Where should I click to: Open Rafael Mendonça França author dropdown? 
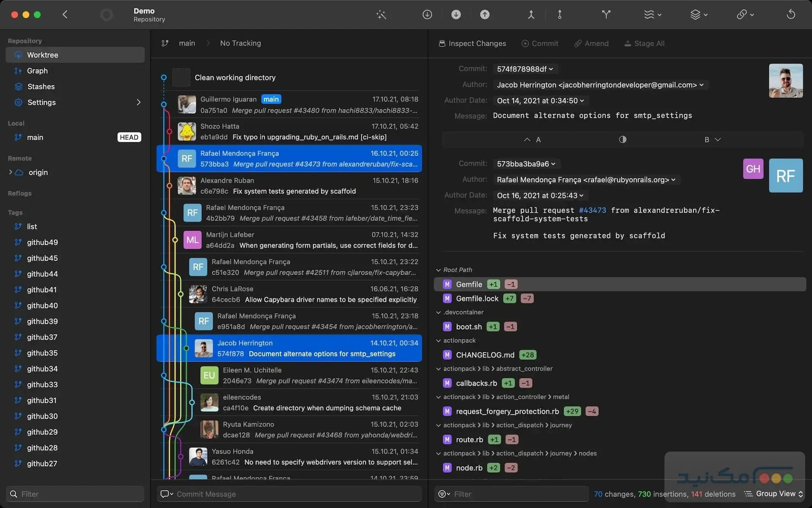[x=586, y=179]
